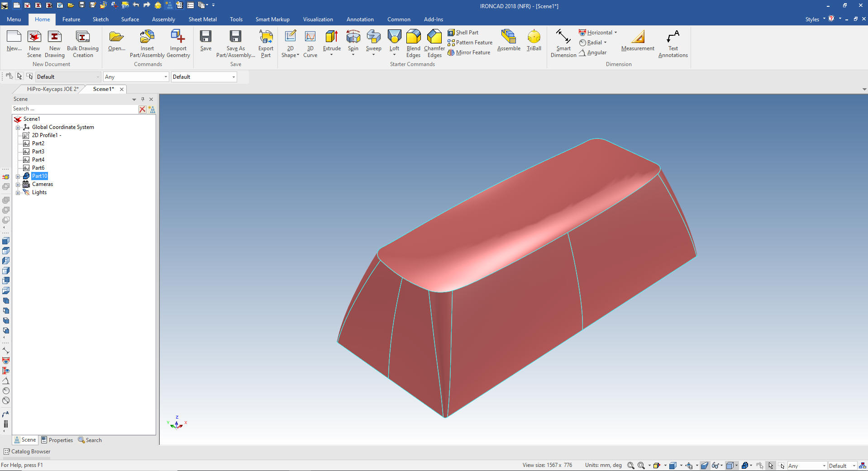Open the TriBall positioning tool
The height and width of the screenshot is (471, 868).
(534, 37)
